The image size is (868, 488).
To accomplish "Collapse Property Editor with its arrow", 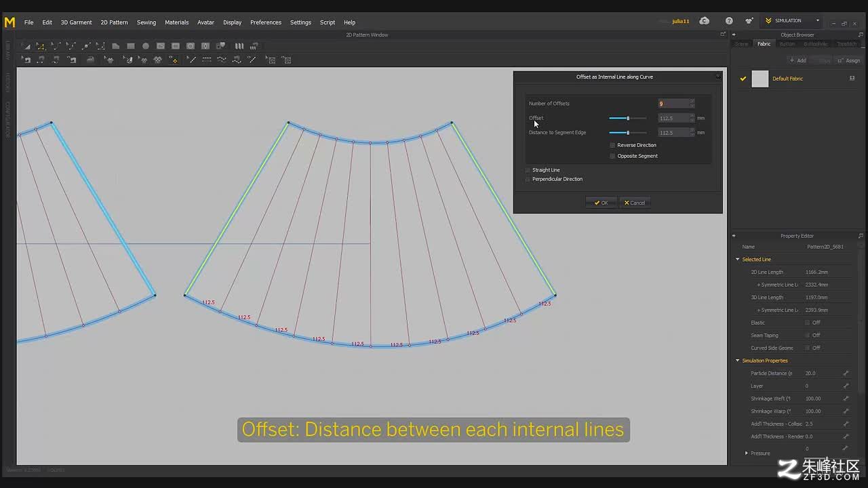I will [733, 236].
